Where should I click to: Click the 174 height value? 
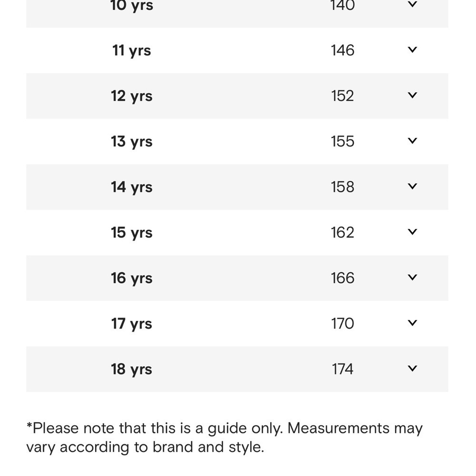point(342,369)
